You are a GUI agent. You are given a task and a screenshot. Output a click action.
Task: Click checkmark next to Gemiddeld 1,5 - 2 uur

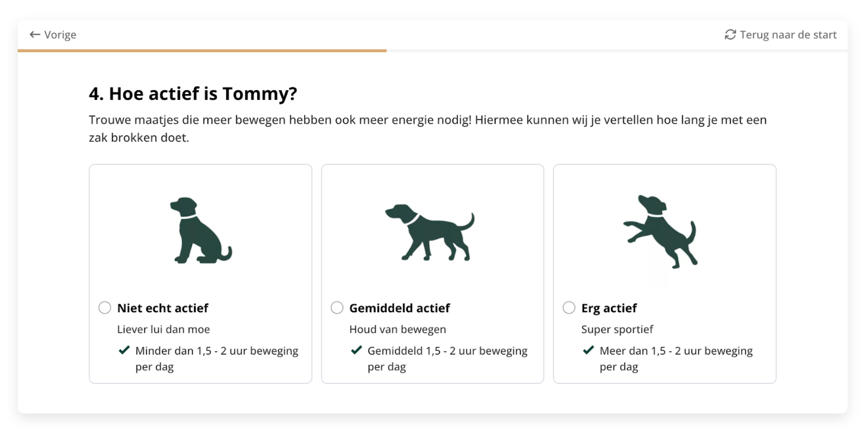pos(357,350)
